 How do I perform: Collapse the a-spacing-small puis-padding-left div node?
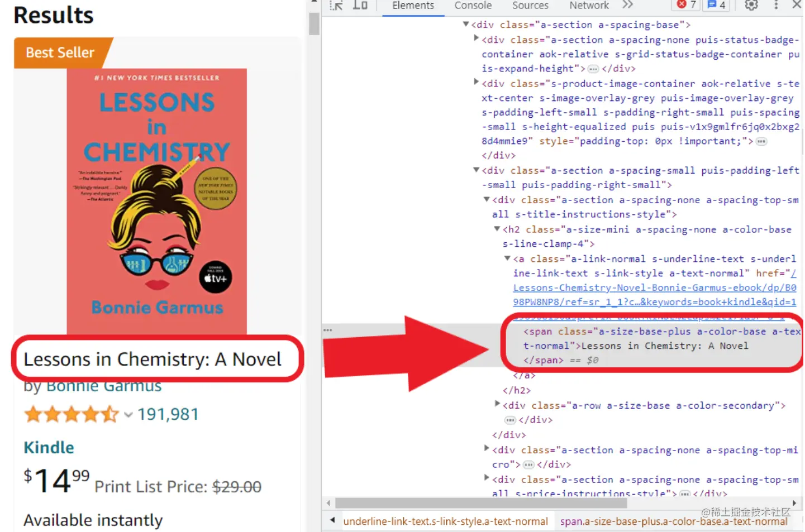(476, 170)
